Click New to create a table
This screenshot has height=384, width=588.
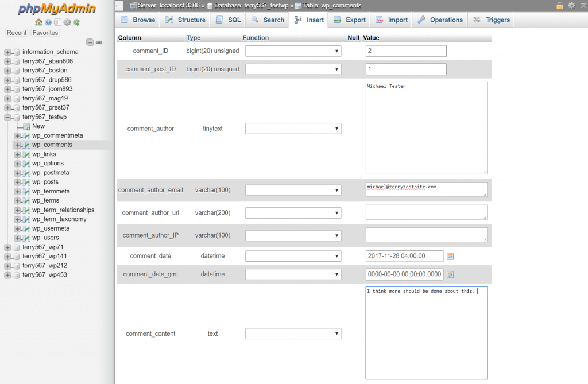(38, 126)
